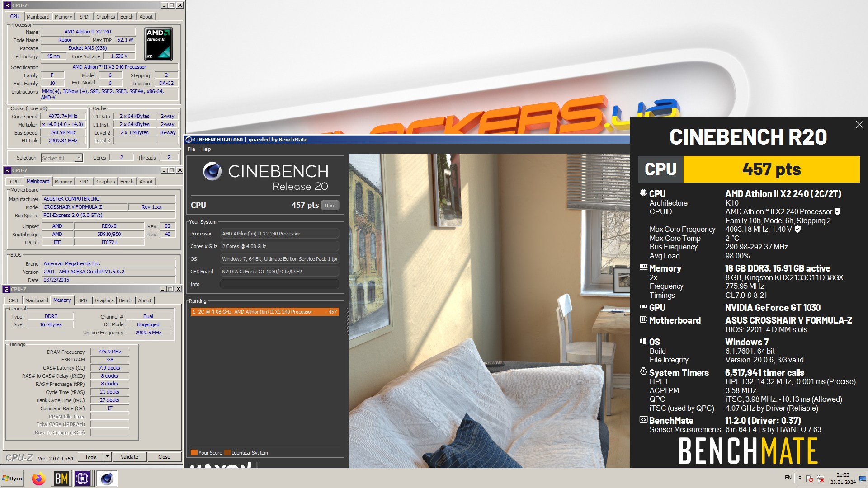Open the network status tray icon
Image resolution: width=868 pixels, height=488 pixels.
(x=821, y=479)
